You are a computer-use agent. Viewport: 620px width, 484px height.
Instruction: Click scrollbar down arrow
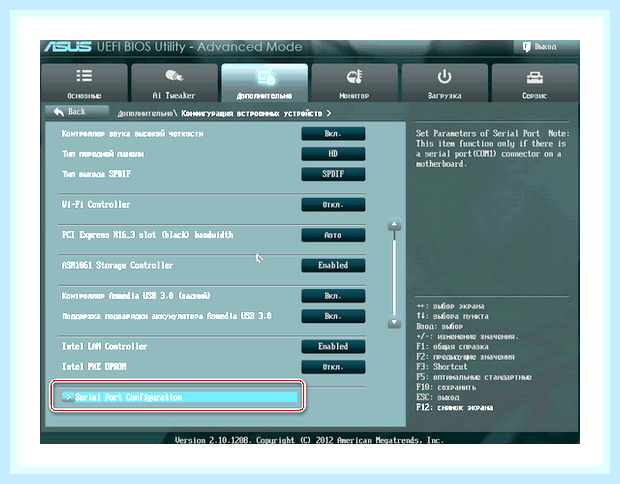pyautogui.click(x=394, y=323)
